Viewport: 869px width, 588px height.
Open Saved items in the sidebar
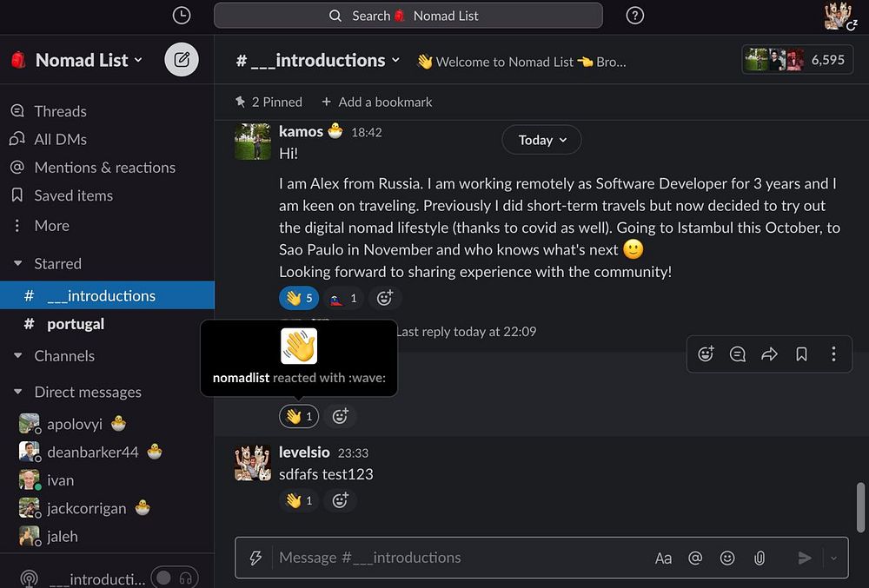click(107, 195)
